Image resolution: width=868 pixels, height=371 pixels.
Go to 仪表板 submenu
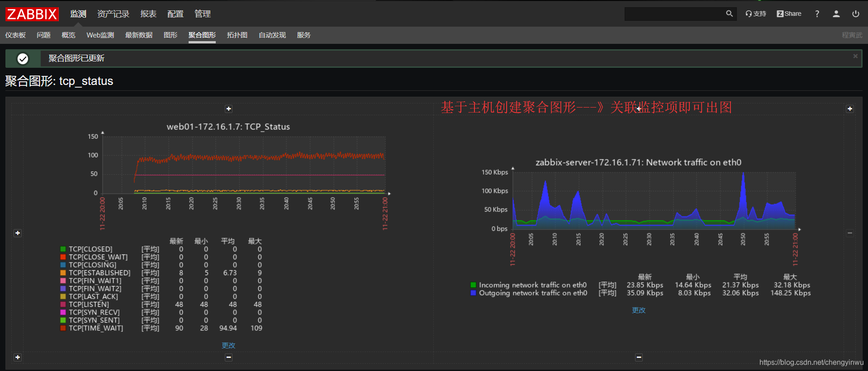[15, 35]
